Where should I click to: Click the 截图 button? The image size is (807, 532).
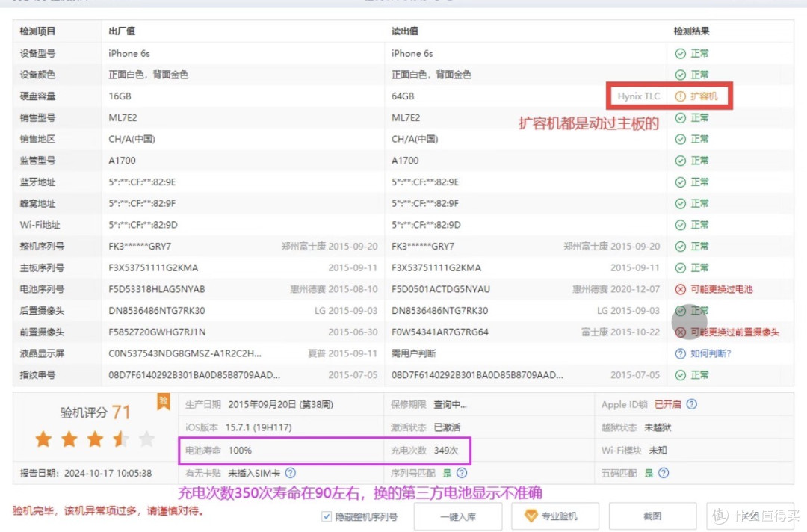tap(652, 516)
